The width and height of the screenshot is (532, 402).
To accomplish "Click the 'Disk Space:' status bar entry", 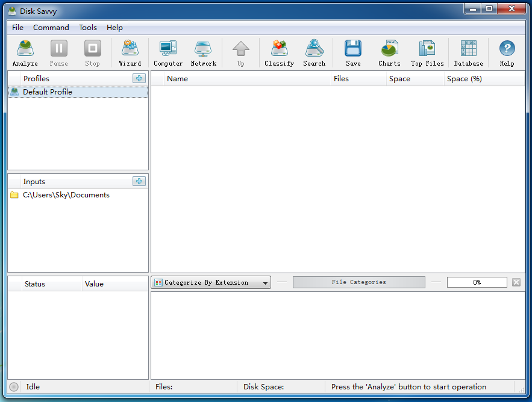I will pyautogui.click(x=264, y=387).
